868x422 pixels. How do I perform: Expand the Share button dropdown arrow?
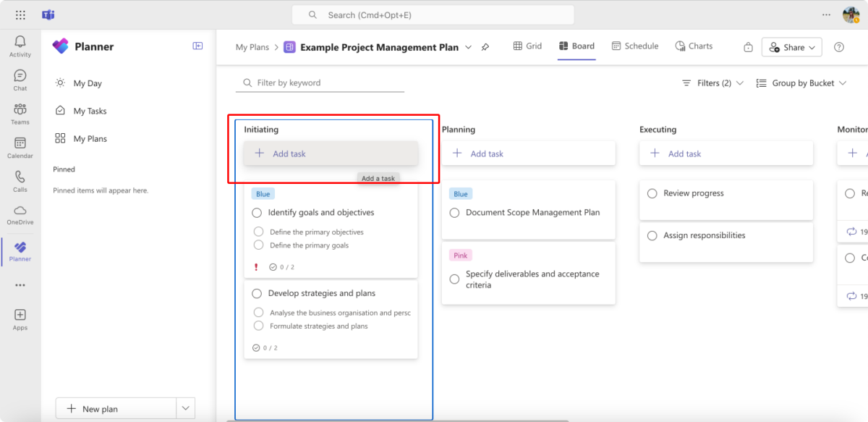(x=811, y=46)
